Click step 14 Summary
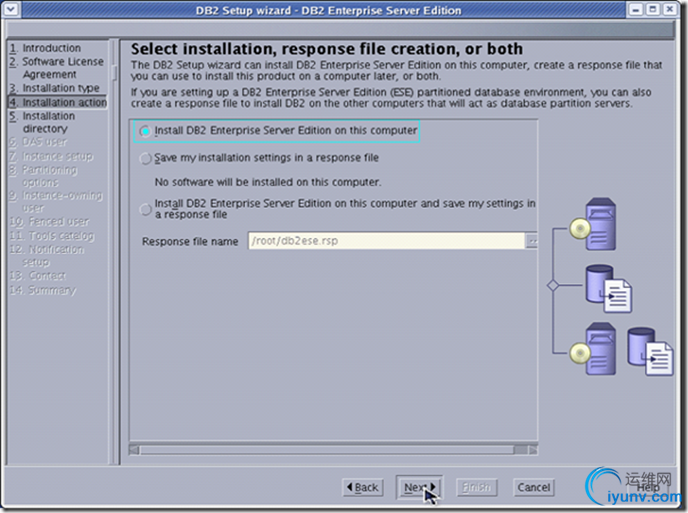This screenshot has width=688, height=513. [x=43, y=290]
